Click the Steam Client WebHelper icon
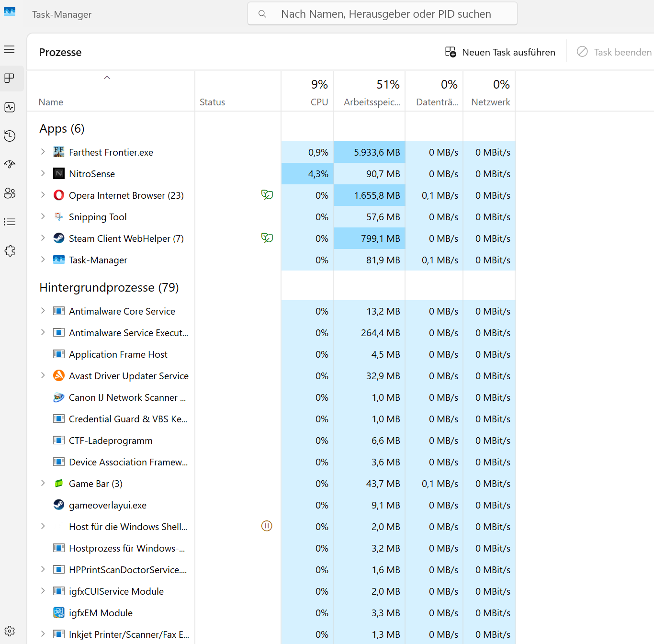This screenshot has height=644, width=654. tap(59, 238)
